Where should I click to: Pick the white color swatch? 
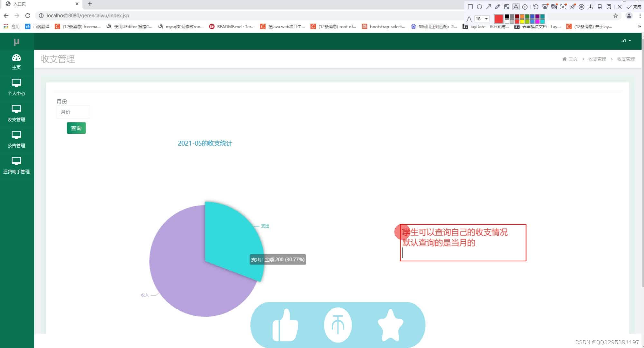507,22
